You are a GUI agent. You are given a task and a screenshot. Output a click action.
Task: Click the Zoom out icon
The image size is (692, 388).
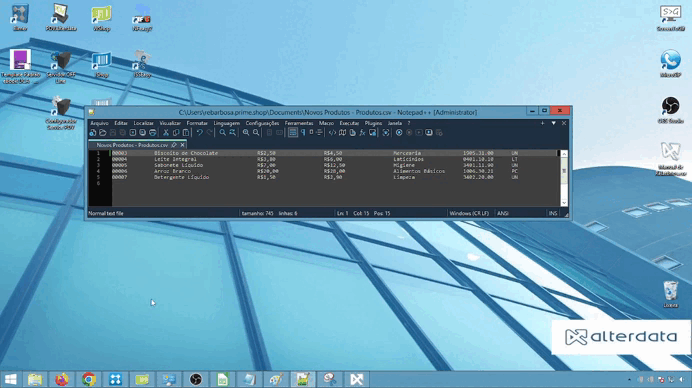pos(256,132)
